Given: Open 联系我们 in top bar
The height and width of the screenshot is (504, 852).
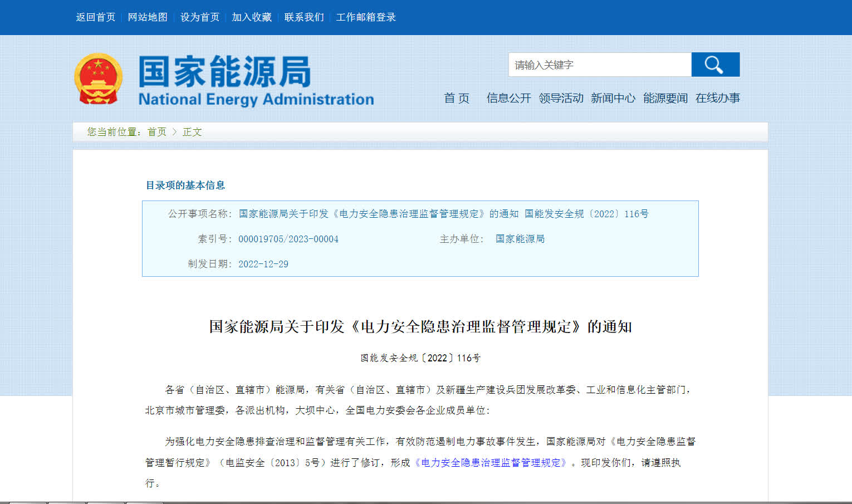Looking at the screenshot, I should point(304,17).
